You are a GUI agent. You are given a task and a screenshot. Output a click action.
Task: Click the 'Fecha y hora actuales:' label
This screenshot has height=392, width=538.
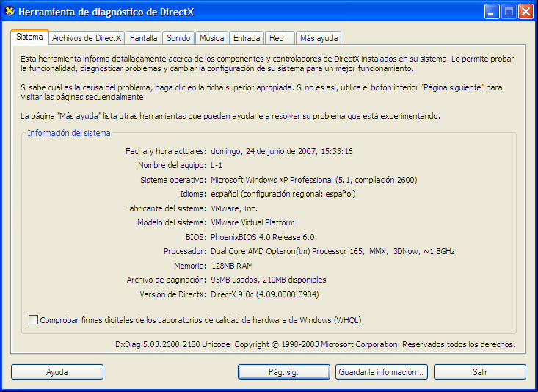pyautogui.click(x=166, y=151)
